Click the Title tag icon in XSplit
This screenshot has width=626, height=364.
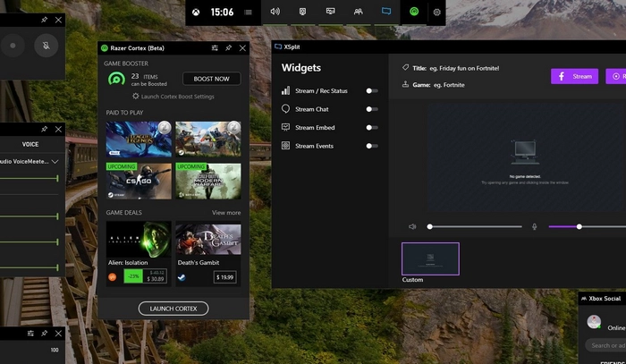coord(405,67)
